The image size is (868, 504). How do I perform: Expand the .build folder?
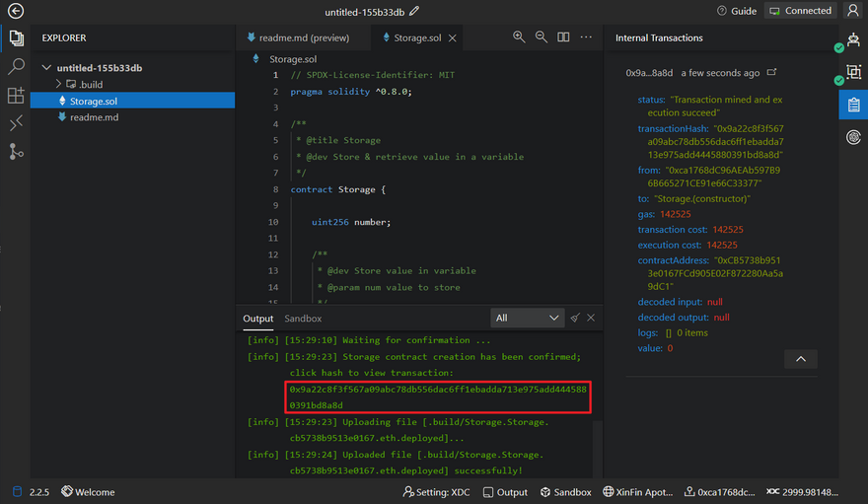(x=58, y=84)
